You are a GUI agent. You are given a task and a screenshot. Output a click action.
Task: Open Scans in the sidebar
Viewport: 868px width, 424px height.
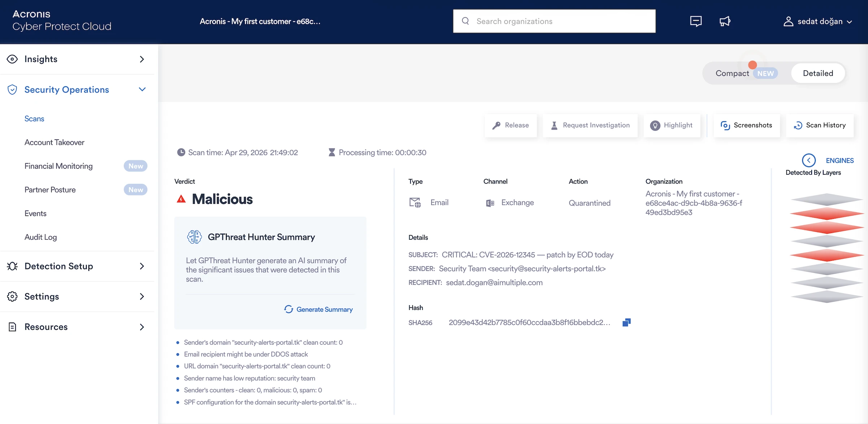tap(34, 119)
